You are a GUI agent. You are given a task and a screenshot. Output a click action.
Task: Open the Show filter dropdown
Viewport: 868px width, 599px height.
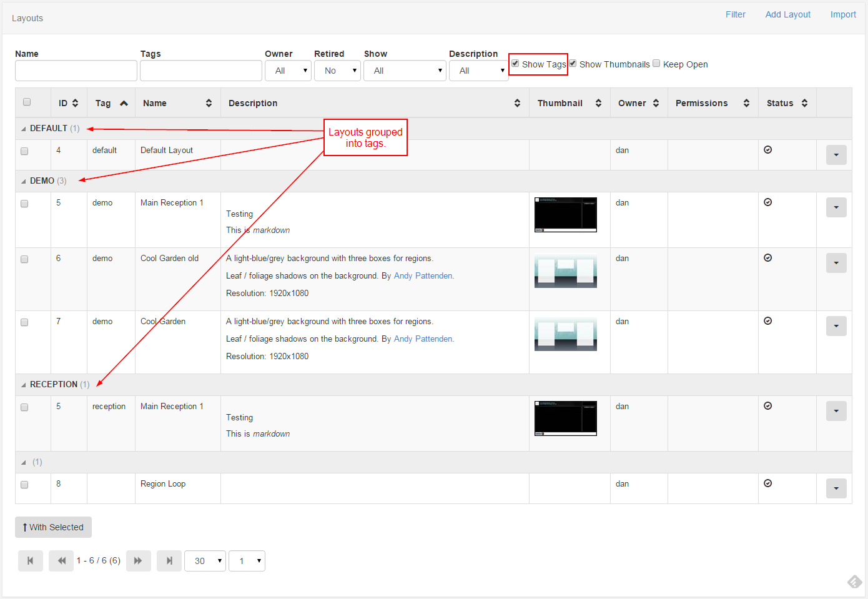(x=405, y=71)
